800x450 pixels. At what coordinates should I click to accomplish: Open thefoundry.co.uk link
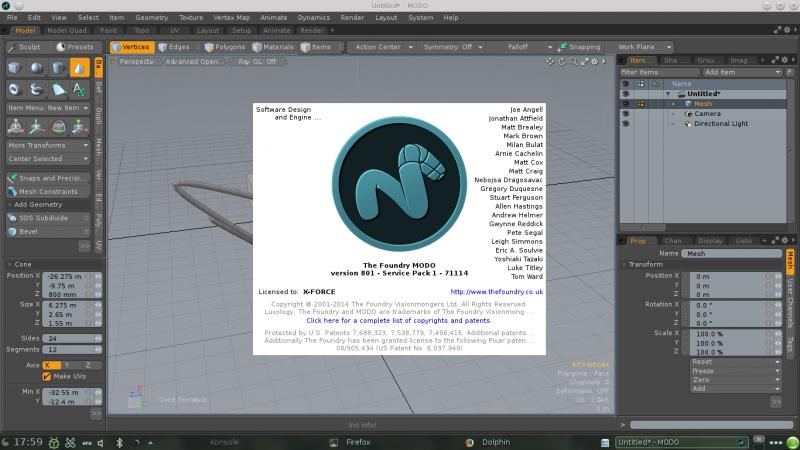[x=496, y=292]
